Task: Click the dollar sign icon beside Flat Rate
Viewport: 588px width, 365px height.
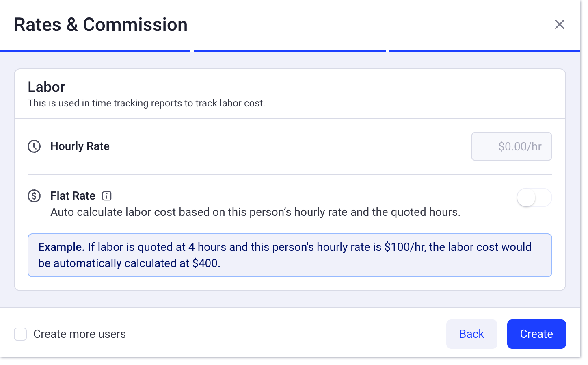Action: (34, 196)
